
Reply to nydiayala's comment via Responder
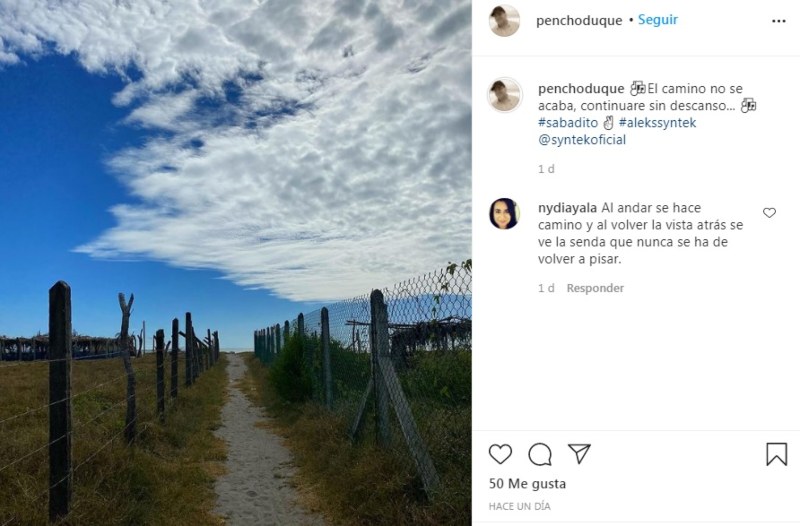point(595,288)
